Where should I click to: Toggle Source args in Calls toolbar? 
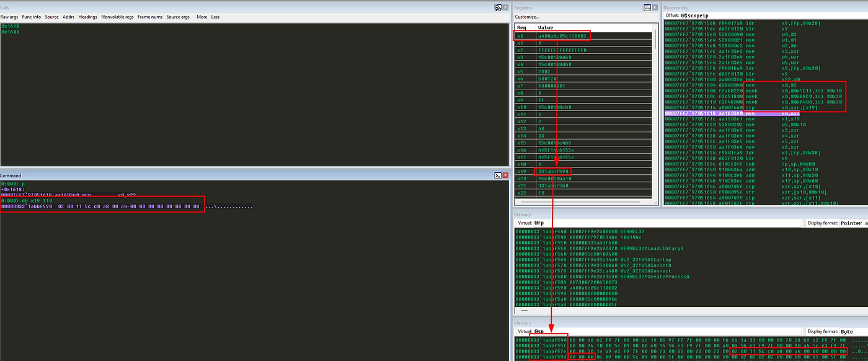click(x=179, y=17)
